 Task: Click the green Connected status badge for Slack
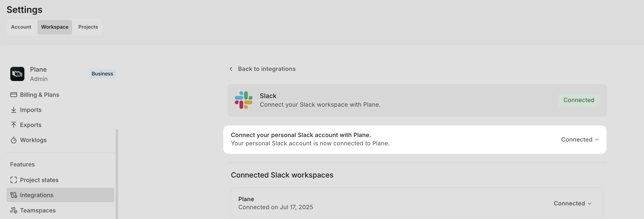(579, 100)
